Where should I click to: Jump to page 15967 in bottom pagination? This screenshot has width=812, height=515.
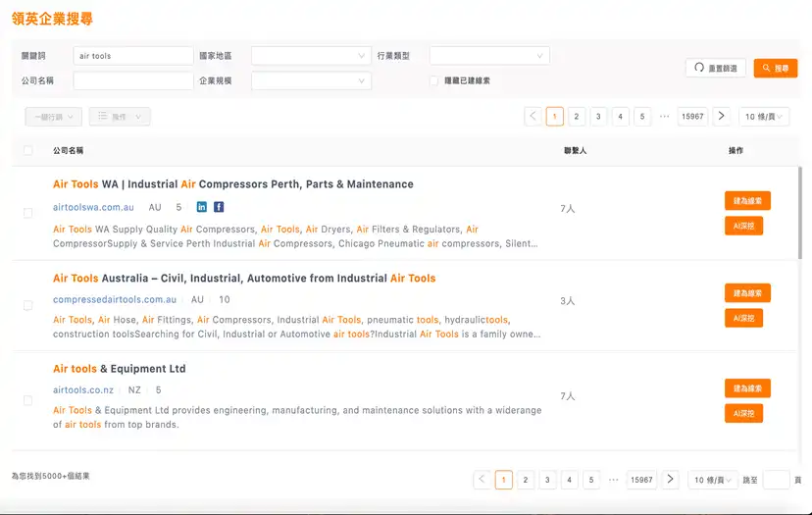coord(641,480)
